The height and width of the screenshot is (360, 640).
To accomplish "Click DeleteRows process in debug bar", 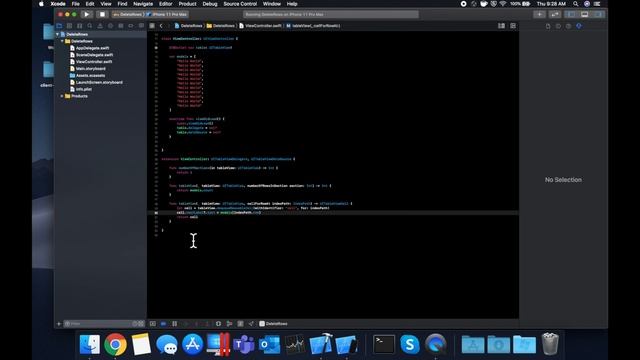I will [x=273, y=324].
